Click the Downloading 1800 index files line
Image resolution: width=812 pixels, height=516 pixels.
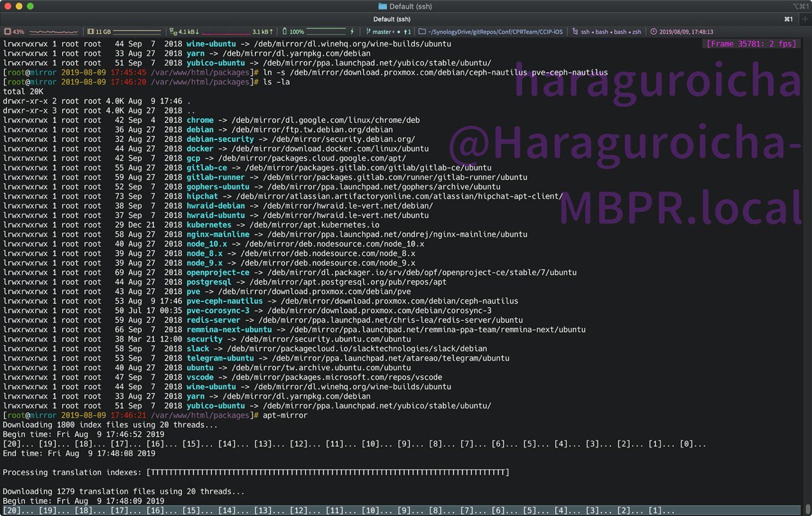click(x=110, y=425)
